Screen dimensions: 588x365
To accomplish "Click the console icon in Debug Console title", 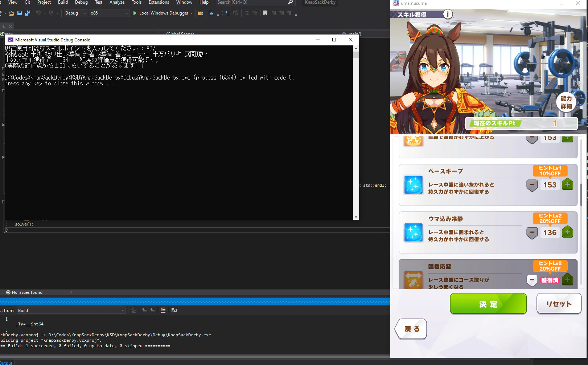I will [x=11, y=40].
